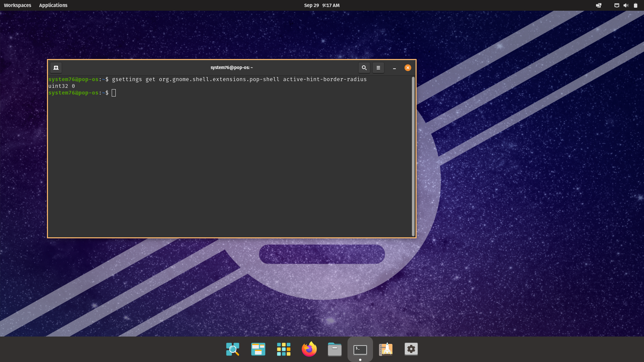The height and width of the screenshot is (362, 644).
Task: Show the applications grid from the dock
Action: 283,349
